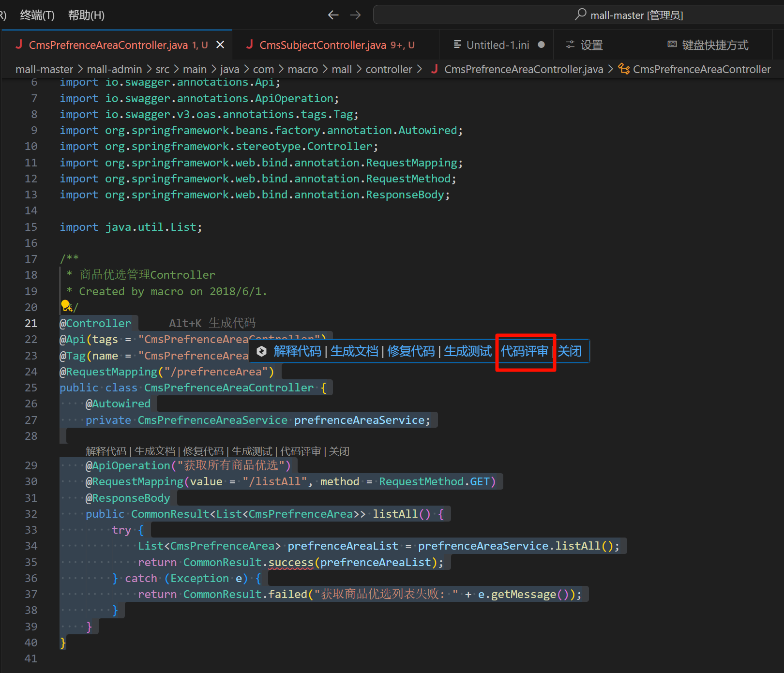Click the search icon in command bar
Image resolution: width=784 pixels, height=673 pixels.
(580, 15)
